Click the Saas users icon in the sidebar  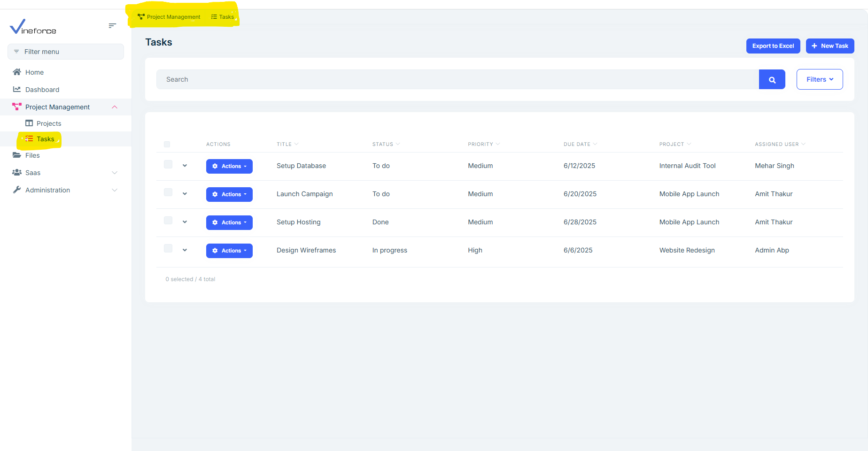point(17,172)
